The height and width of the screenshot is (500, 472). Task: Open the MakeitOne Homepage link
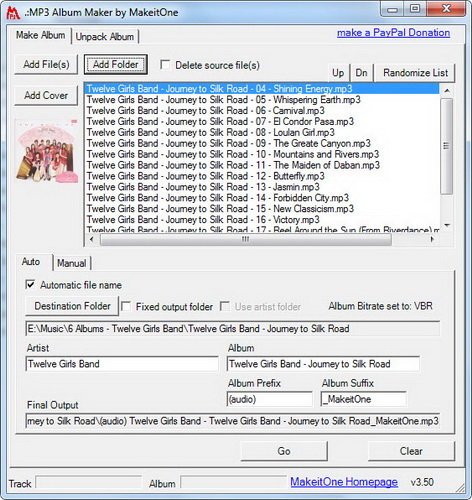point(344,482)
